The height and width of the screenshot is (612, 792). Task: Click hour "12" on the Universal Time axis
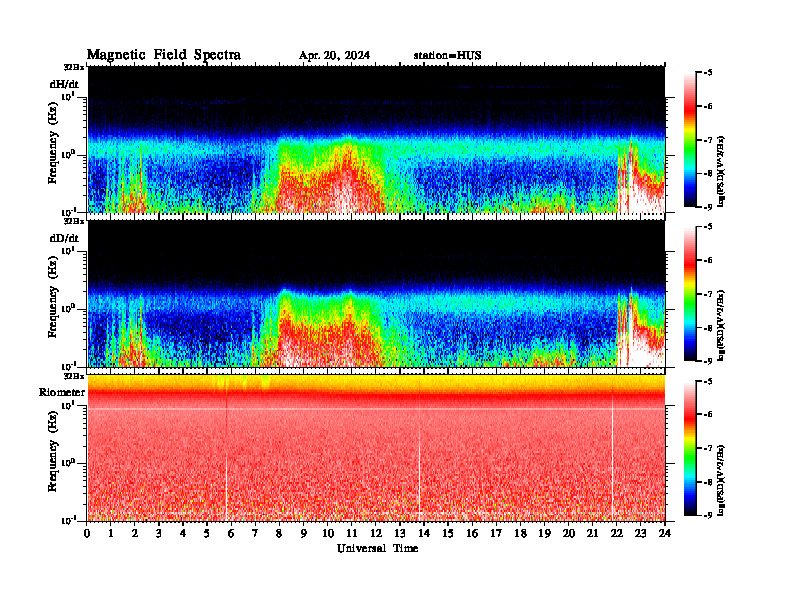tap(376, 533)
